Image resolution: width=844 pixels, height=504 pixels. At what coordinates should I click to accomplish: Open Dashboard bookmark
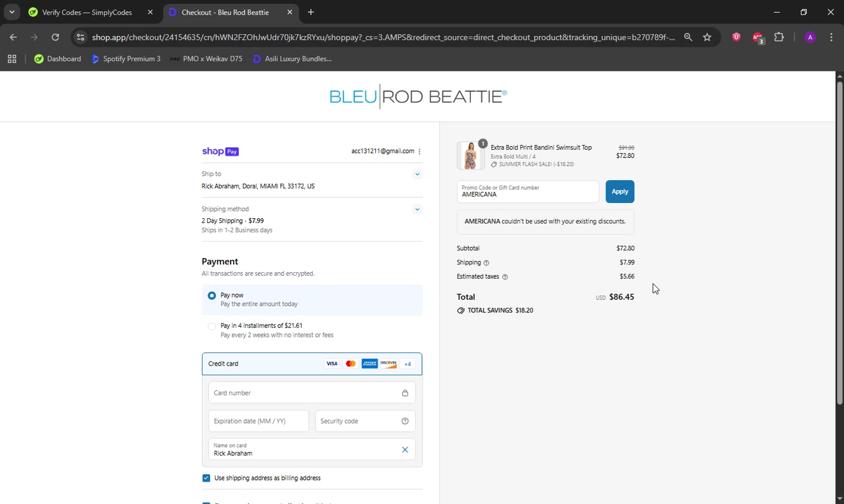(58, 58)
